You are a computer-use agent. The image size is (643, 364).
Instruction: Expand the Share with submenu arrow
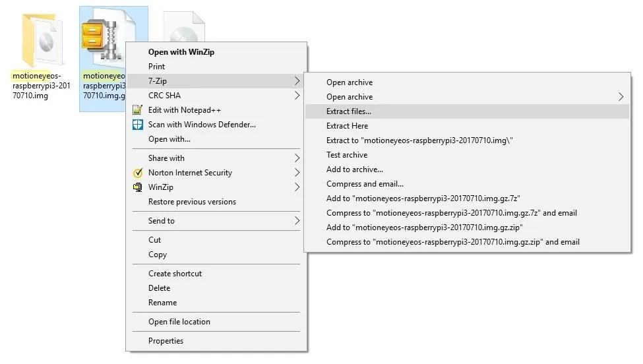click(x=297, y=158)
